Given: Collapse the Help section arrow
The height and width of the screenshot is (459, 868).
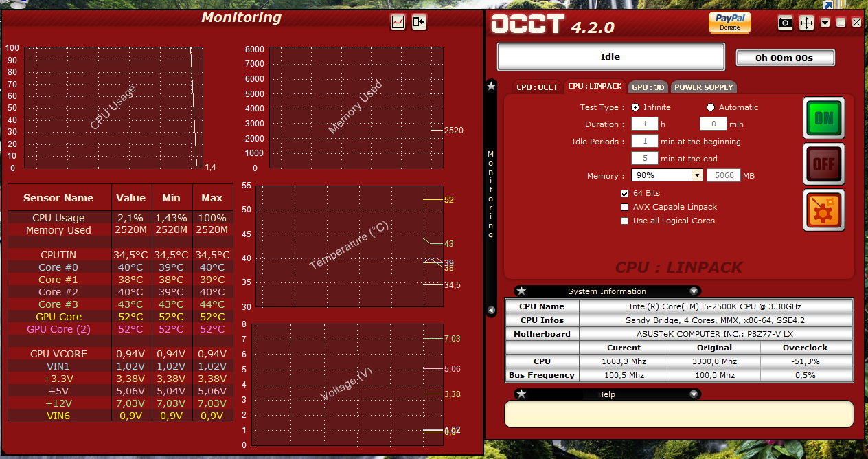Looking at the screenshot, I should [x=694, y=394].
